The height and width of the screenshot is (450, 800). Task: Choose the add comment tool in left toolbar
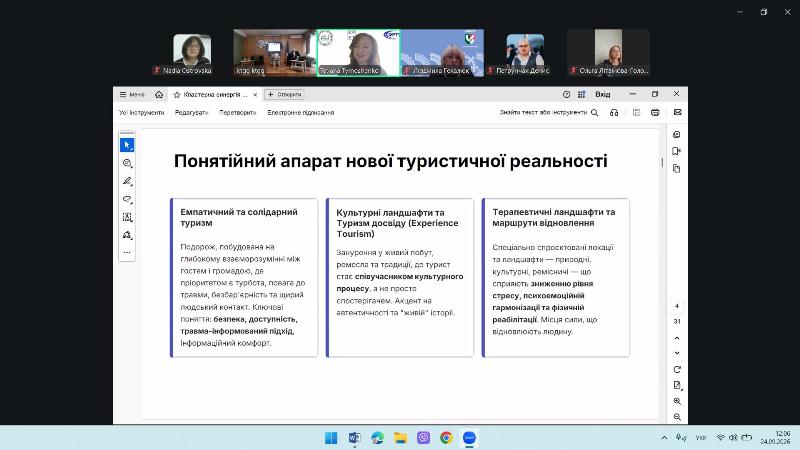click(x=127, y=163)
